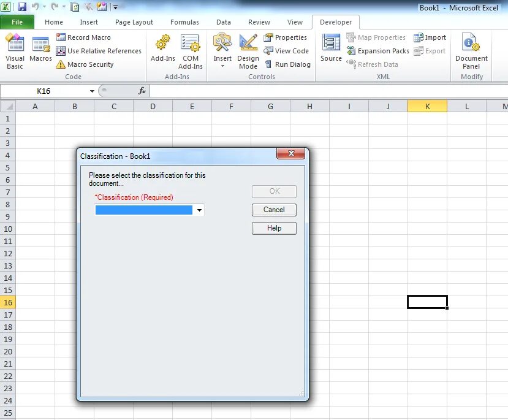Click Run Dialog
The width and height of the screenshot is (508, 420).
(287, 64)
